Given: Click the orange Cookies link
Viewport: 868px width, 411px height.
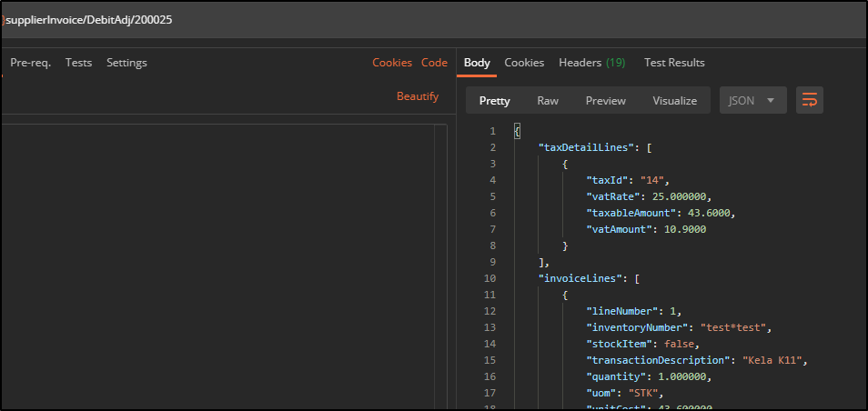Looking at the screenshot, I should click(x=392, y=63).
